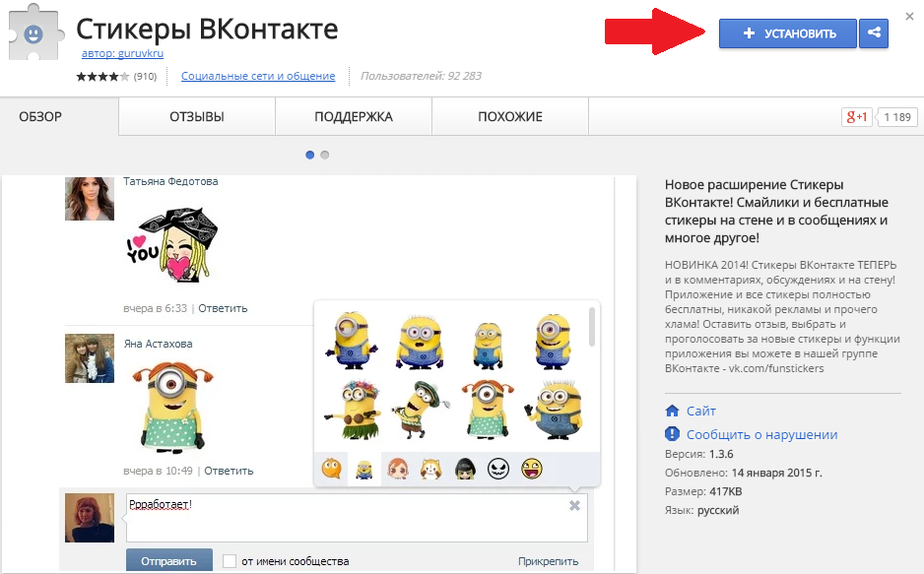Click the comment text field
The width and height of the screenshot is (924, 574).
tap(357, 518)
